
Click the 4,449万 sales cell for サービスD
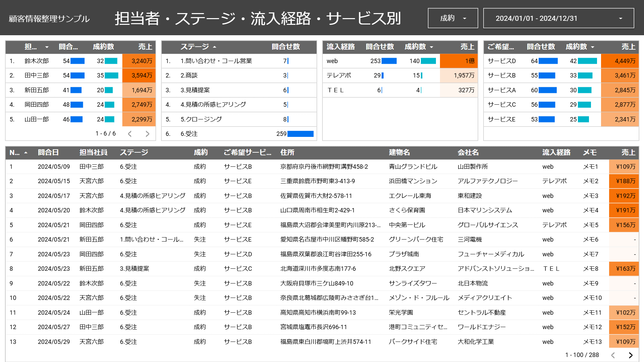click(x=620, y=61)
